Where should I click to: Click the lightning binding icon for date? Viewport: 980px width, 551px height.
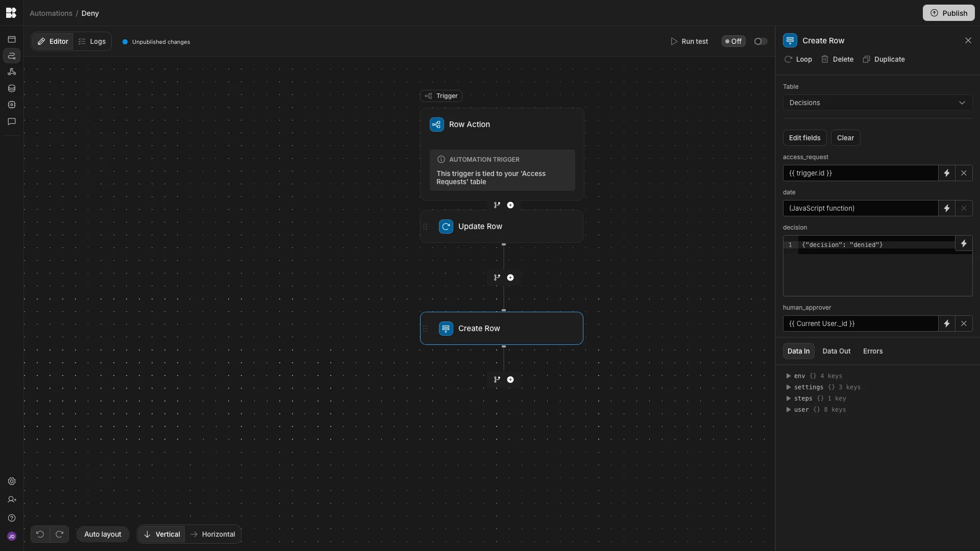pos(946,208)
